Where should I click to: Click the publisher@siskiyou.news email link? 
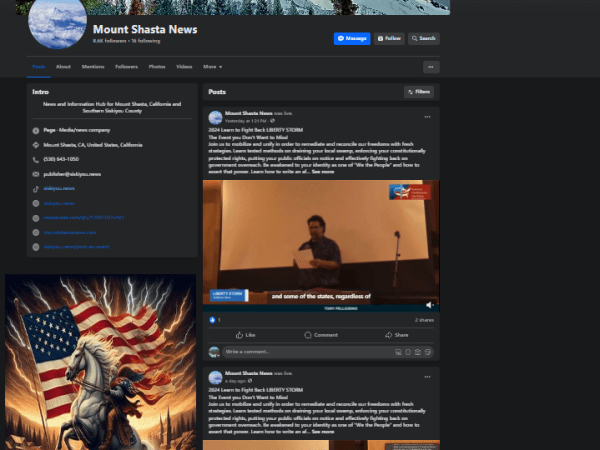[73, 173]
